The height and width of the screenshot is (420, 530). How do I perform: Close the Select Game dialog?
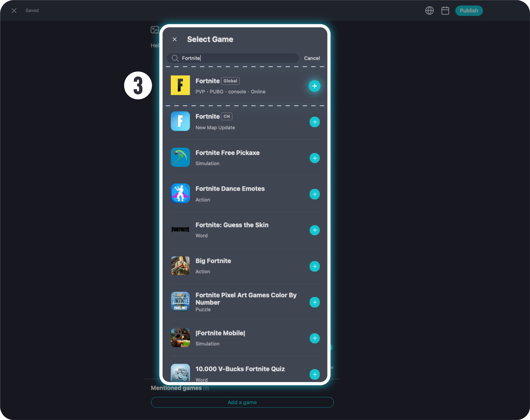pyautogui.click(x=175, y=39)
